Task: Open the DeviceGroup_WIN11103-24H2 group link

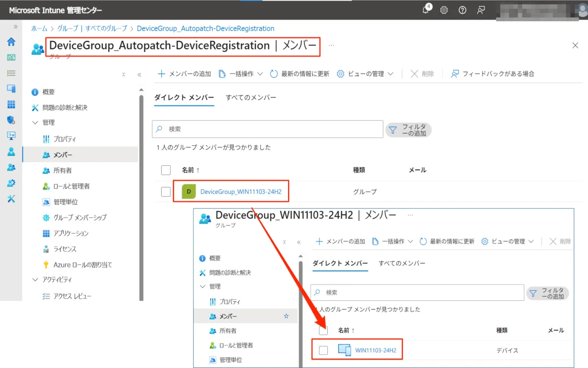Action: point(241,192)
